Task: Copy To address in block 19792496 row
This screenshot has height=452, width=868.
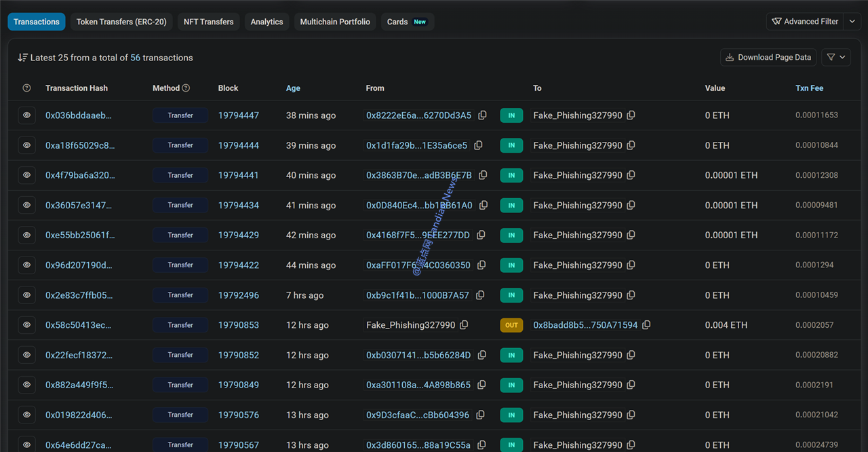Action: [631, 295]
